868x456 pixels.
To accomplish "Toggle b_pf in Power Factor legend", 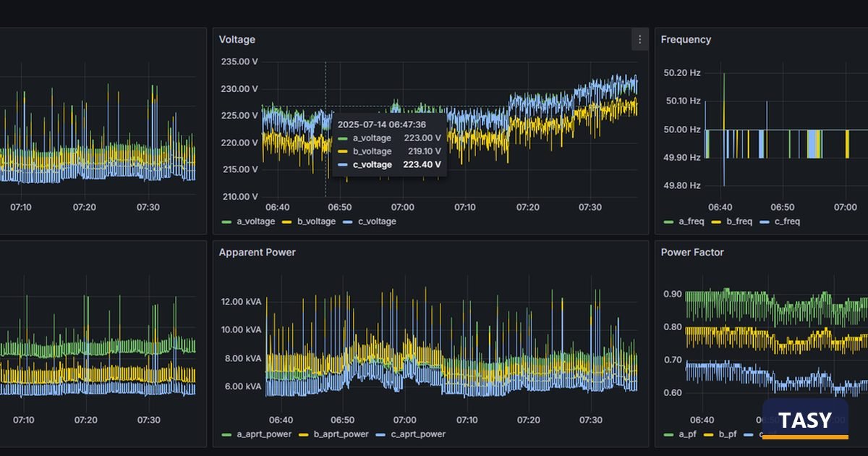I will point(728,434).
